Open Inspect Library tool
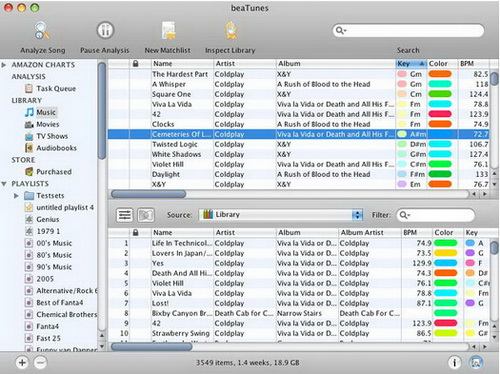This screenshot has width=500, height=374. click(231, 31)
